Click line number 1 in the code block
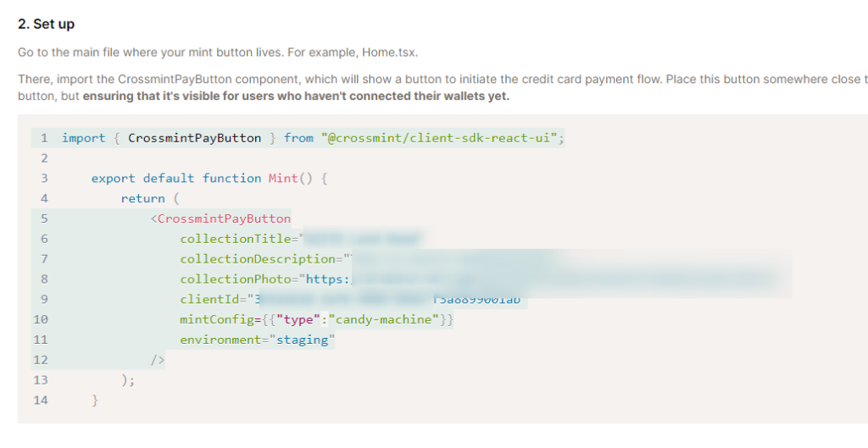This screenshot has width=868, height=448. coord(44,138)
